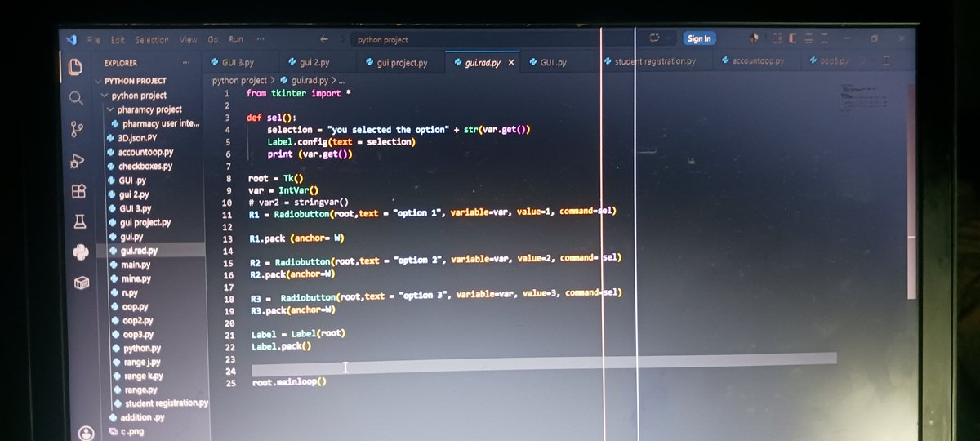
Task: Show more menus via ellipsis in menu bar
Action: [260, 39]
